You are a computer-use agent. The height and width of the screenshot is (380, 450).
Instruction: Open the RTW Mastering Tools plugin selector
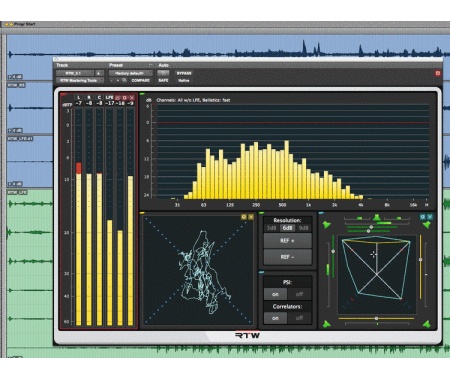tap(79, 80)
